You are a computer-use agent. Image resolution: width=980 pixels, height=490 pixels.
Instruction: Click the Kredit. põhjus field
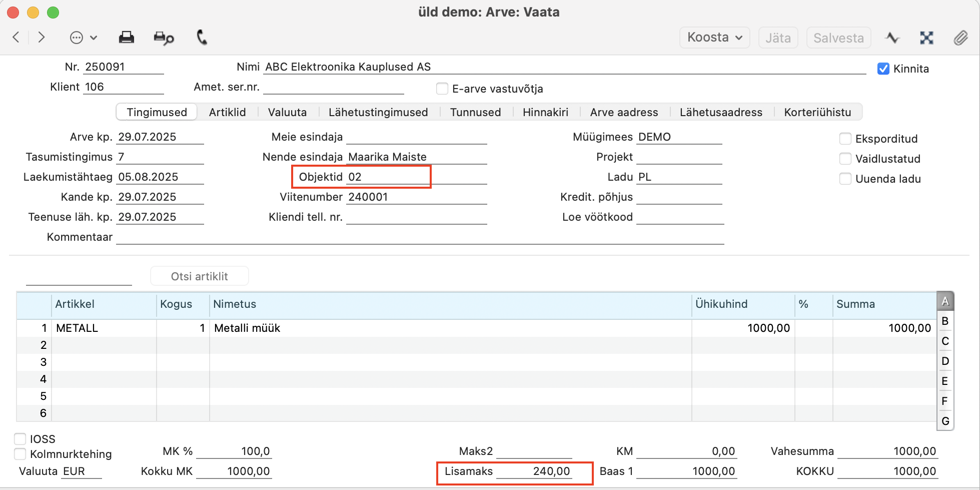coord(679,197)
